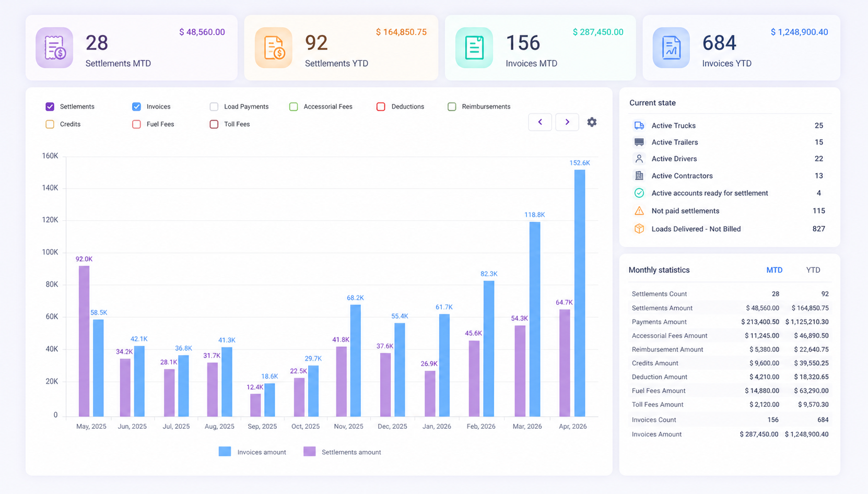Image resolution: width=868 pixels, height=494 pixels.
Task: Click the $ 1,248,900.40 Invoices YTD amount
Action: point(799,32)
